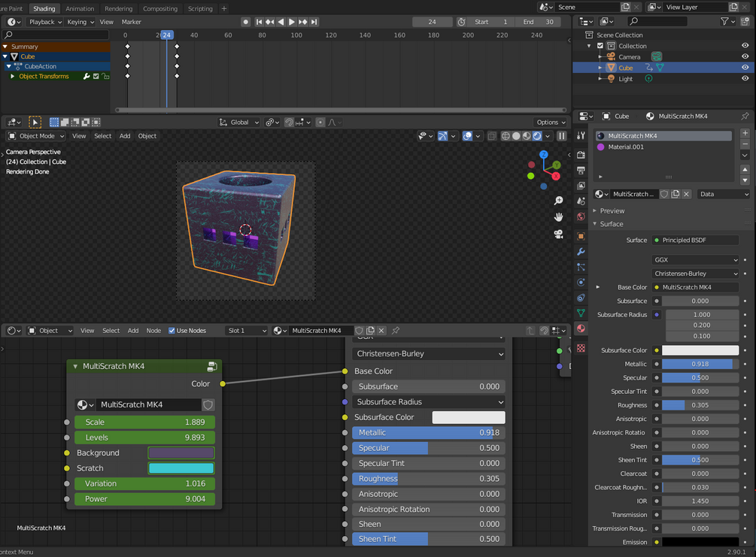Open the View Layer properties tab

pyautogui.click(x=581, y=186)
